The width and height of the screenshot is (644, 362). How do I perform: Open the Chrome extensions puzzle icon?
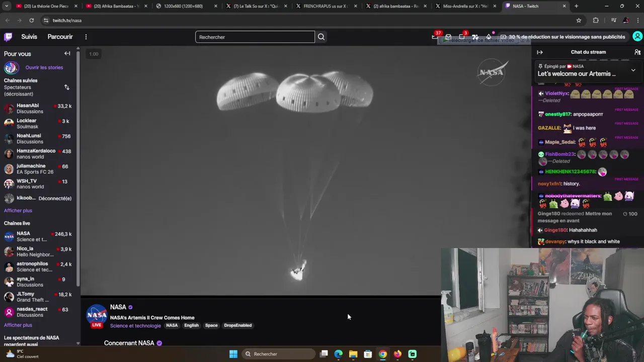point(596,20)
